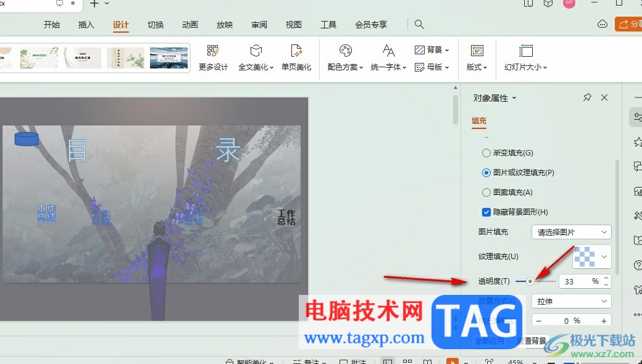Open the Slide Master (母版) view
Viewport: 642px width, 364px height.
click(431, 67)
